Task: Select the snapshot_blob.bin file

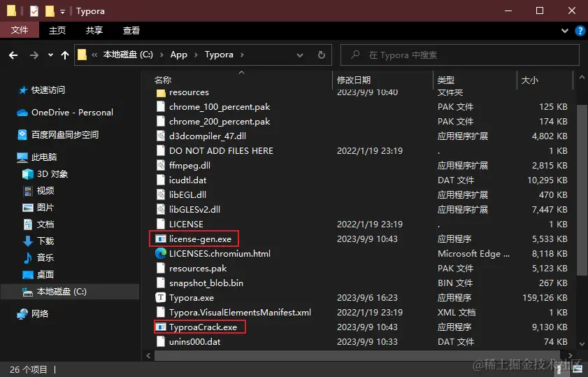Action: (x=206, y=283)
